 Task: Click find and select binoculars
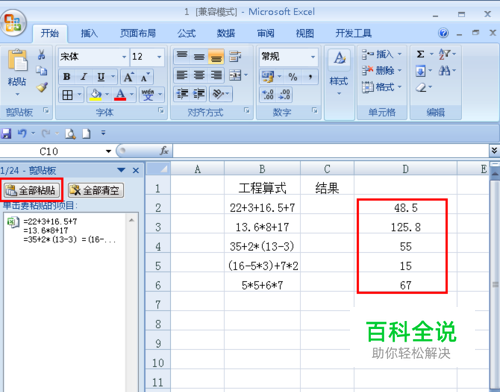click(x=444, y=71)
